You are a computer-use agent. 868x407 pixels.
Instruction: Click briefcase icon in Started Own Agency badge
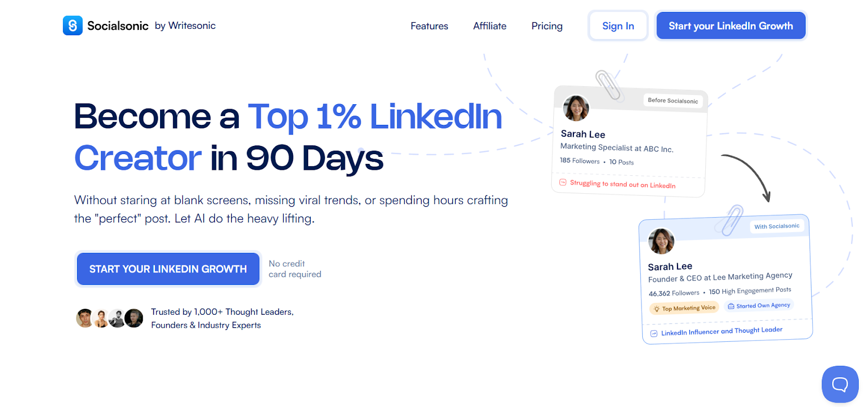point(731,306)
